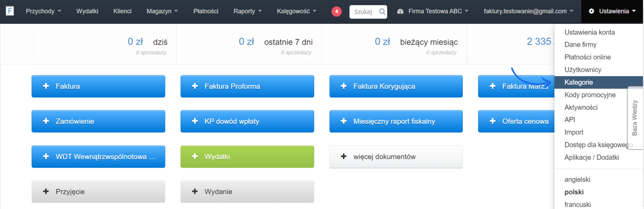Viewport: 644px width, 209px height.
Task: Expand the Magazyn dropdown
Action: coord(162,11)
